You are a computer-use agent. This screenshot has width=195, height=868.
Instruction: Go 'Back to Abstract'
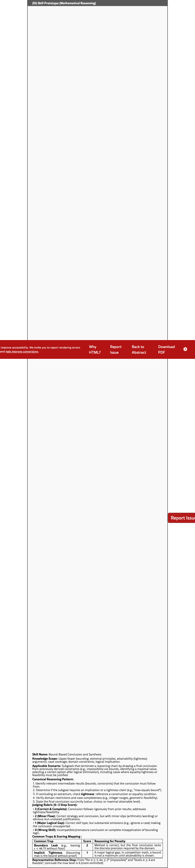[x=139, y=349]
